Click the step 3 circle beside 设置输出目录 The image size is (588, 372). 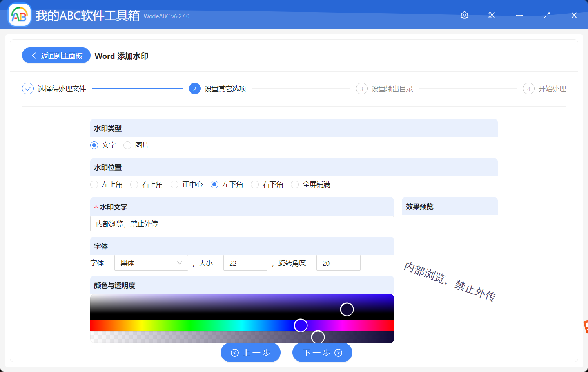(x=361, y=88)
